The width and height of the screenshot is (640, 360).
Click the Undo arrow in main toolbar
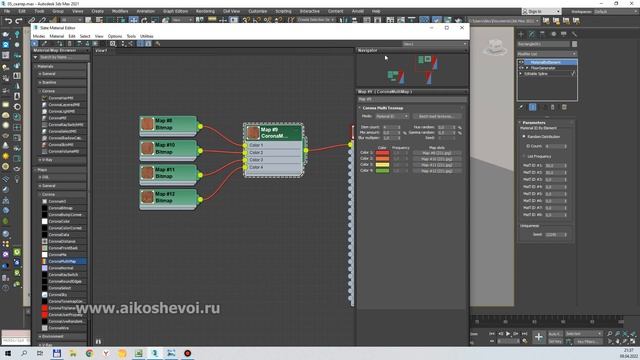9,20
